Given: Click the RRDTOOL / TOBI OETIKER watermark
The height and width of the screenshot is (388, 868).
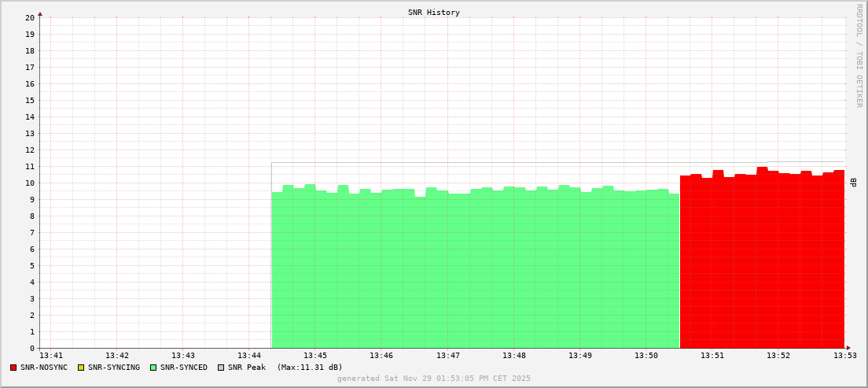Looking at the screenshot, I should 859,55.
